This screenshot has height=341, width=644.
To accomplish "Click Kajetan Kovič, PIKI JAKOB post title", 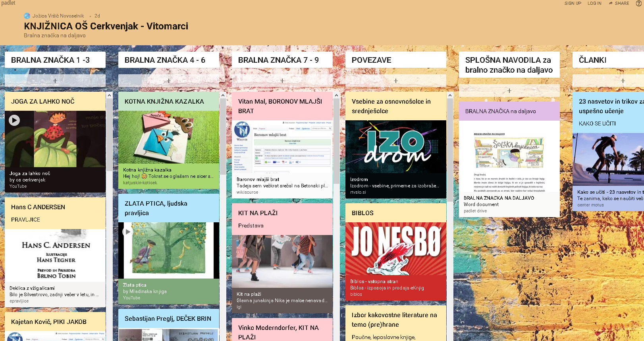I will coord(49,322).
